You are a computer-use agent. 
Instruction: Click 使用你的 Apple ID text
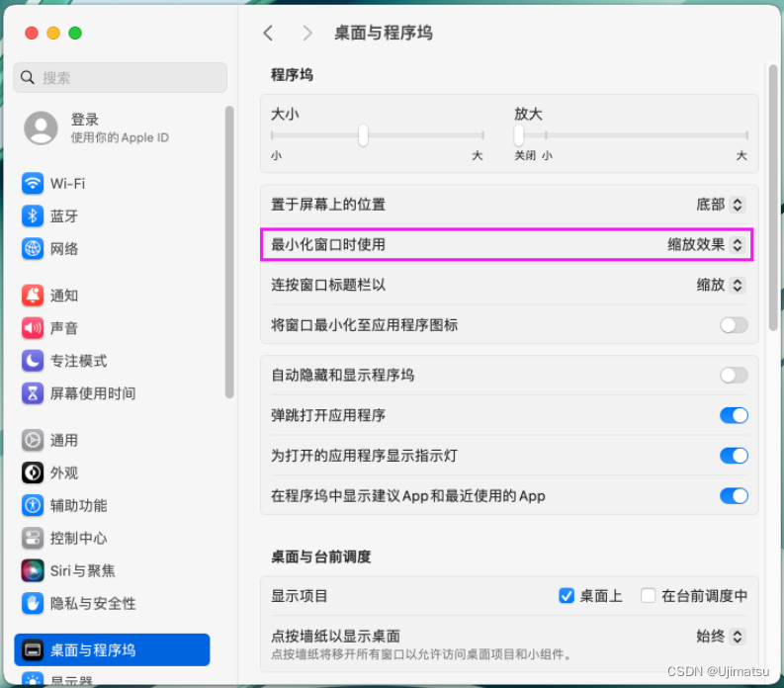point(120,137)
